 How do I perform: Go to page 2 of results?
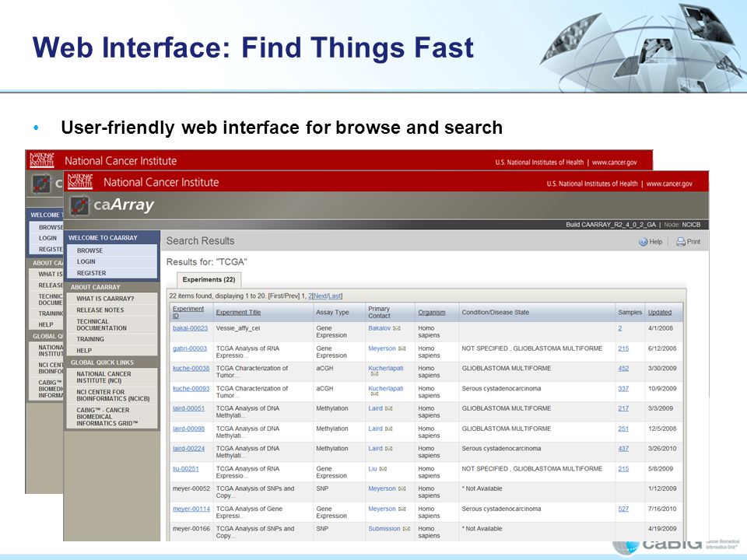(310, 296)
